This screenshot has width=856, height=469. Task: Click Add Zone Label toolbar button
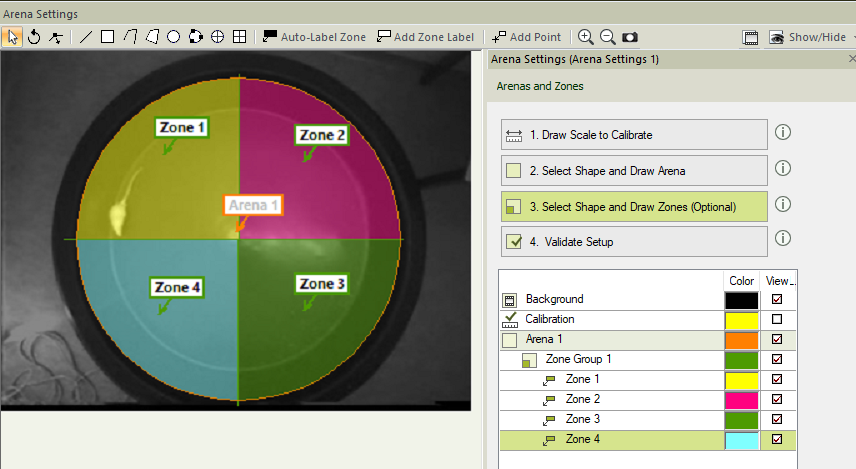pos(425,37)
